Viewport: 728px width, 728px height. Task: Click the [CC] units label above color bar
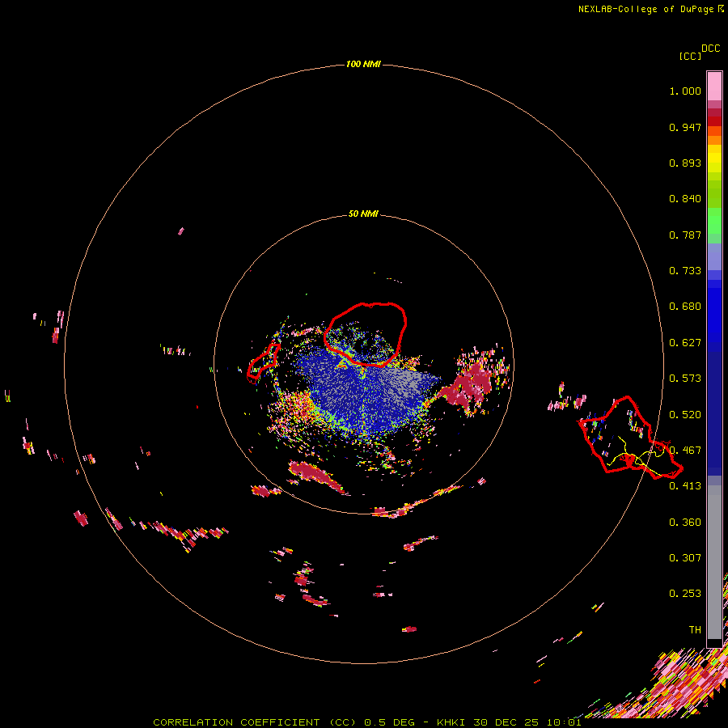click(x=690, y=56)
